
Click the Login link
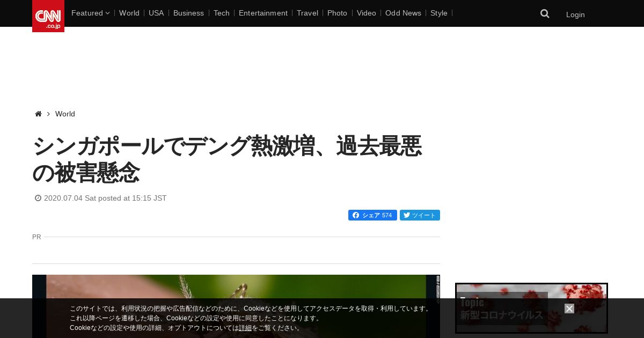point(575,14)
